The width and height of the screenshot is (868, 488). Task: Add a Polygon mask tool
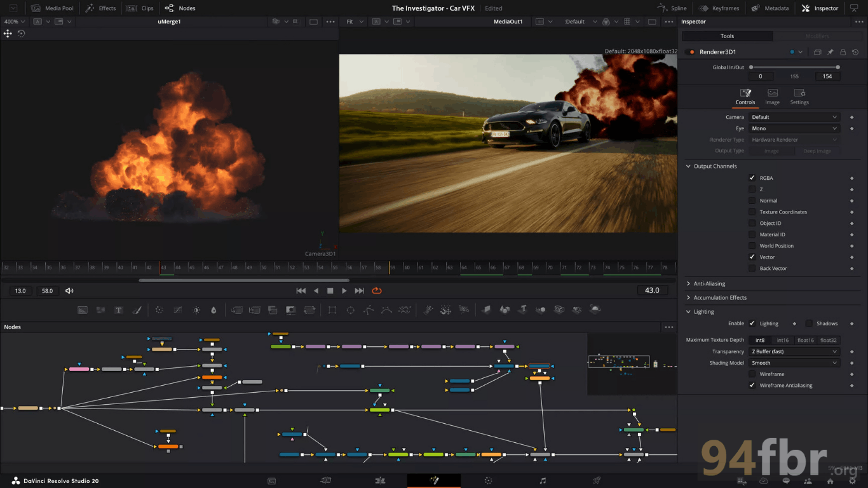click(369, 310)
